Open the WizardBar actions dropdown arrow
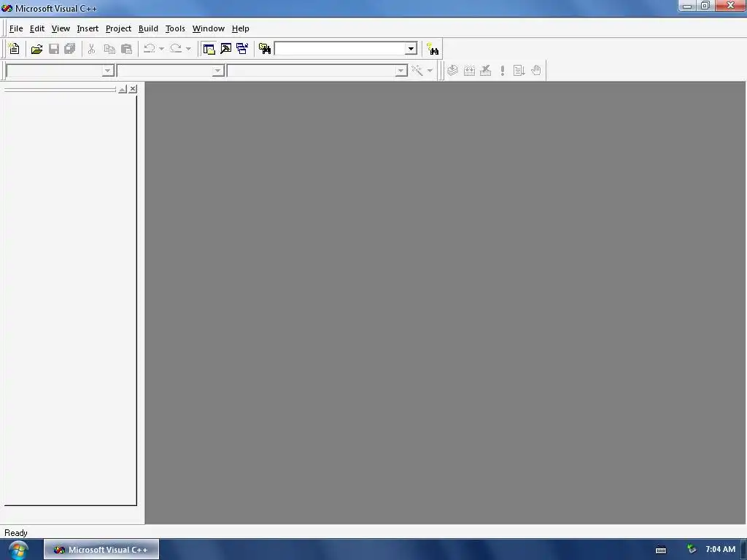The image size is (747, 560). pos(430,71)
